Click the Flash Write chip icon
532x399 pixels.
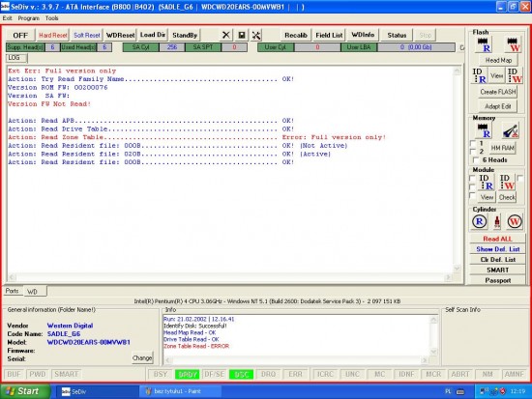(x=513, y=44)
